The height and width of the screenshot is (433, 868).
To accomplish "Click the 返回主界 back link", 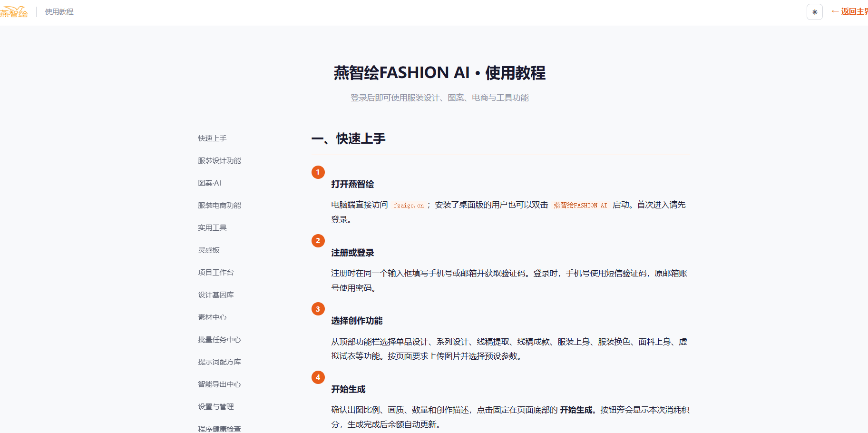I will click(x=849, y=11).
